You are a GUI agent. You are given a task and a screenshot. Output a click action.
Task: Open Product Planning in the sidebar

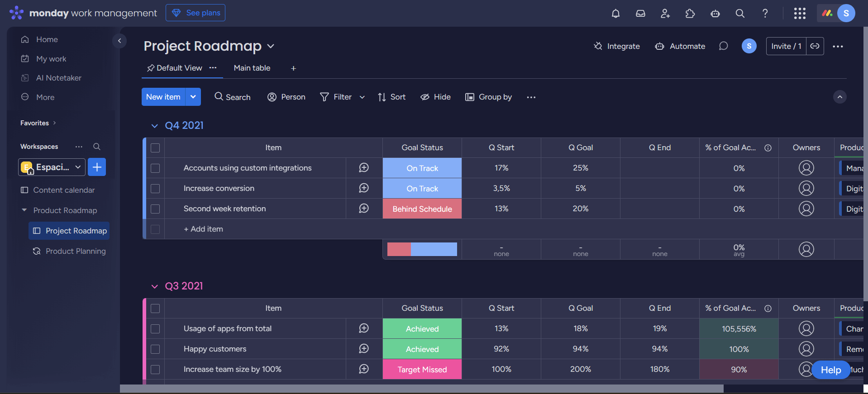click(76, 251)
